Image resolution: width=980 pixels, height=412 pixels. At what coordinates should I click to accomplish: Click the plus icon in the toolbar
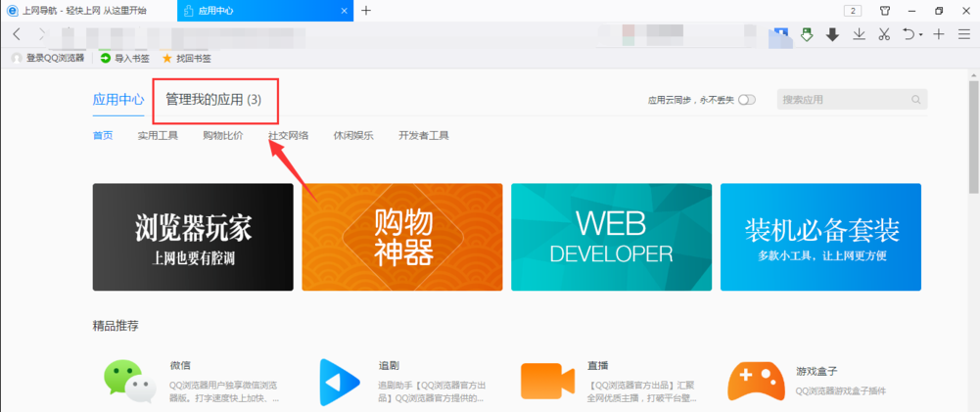coord(939,34)
